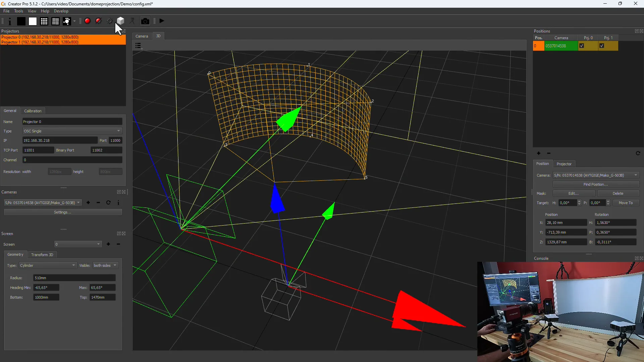Open the Tools menu
Image resolution: width=644 pixels, height=362 pixels.
pyautogui.click(x=18, y=11)
